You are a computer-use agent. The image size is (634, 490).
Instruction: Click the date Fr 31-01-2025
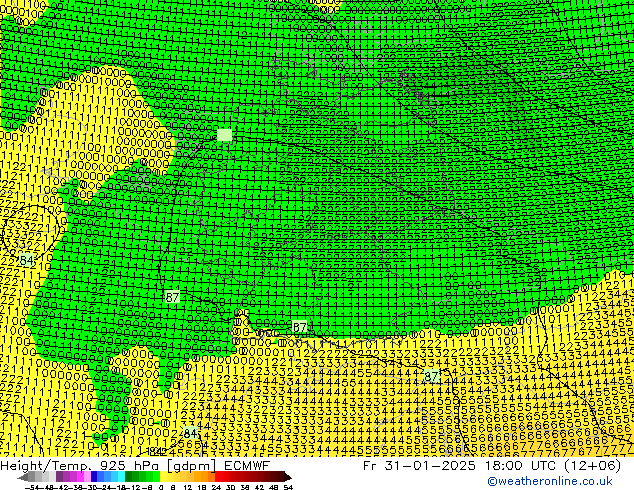pos(419,465)
